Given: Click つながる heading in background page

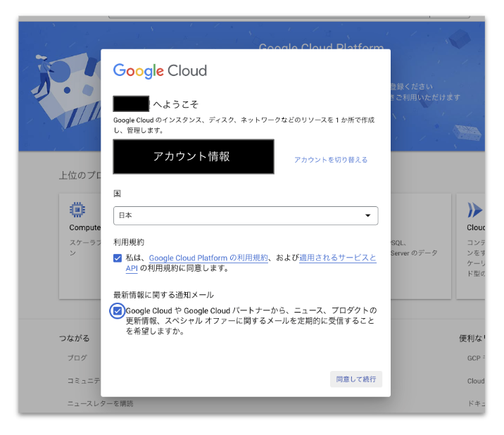Looking at the screenshot, I should coord(74,339).
